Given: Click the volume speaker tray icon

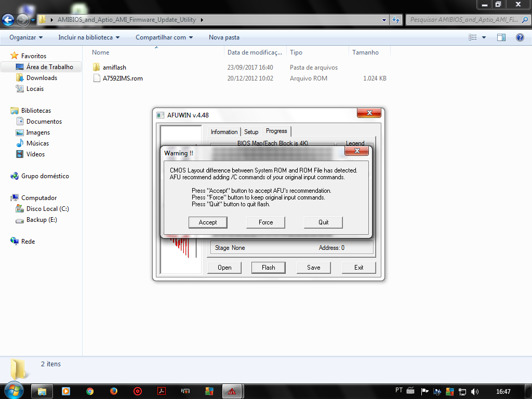Looking at the screenshot, I should point(475,392).
